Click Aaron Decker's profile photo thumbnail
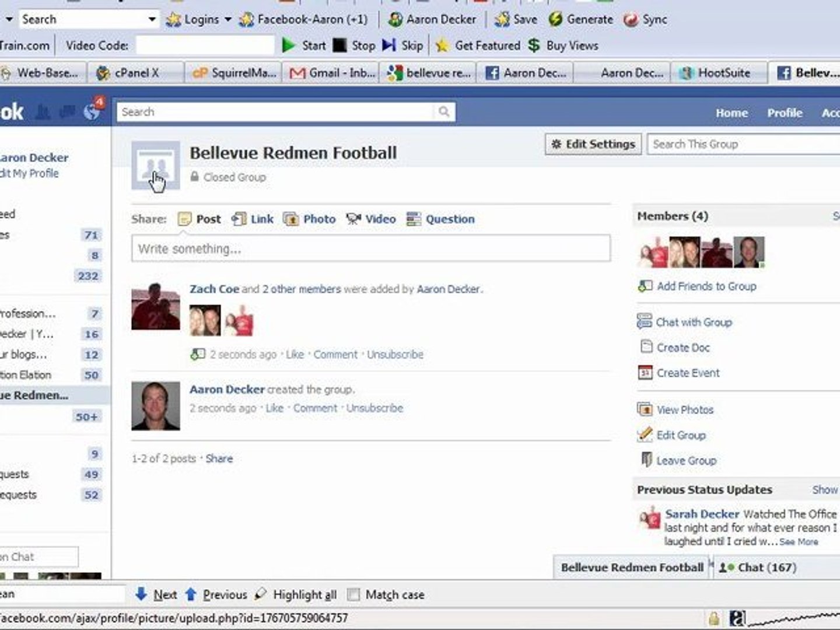840x630 pixels. (155, 406)
